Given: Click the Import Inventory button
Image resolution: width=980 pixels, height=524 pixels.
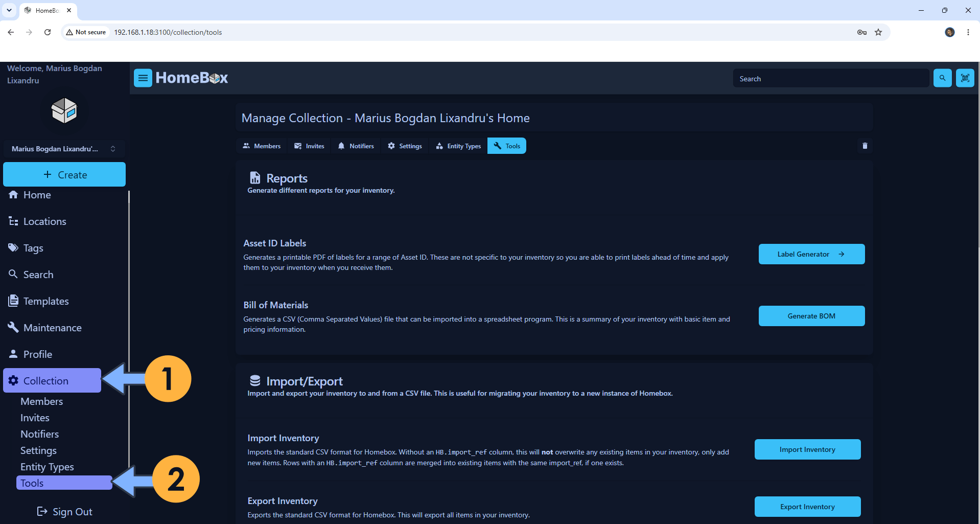Looking at the screenshot, I should pyautogui.click(x=807, y=449).
